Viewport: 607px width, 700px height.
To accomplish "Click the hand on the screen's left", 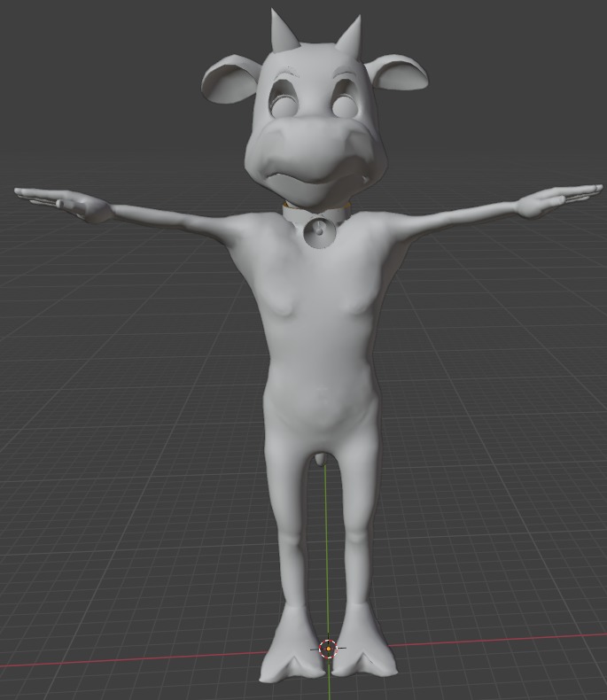I will click(63, 204).
